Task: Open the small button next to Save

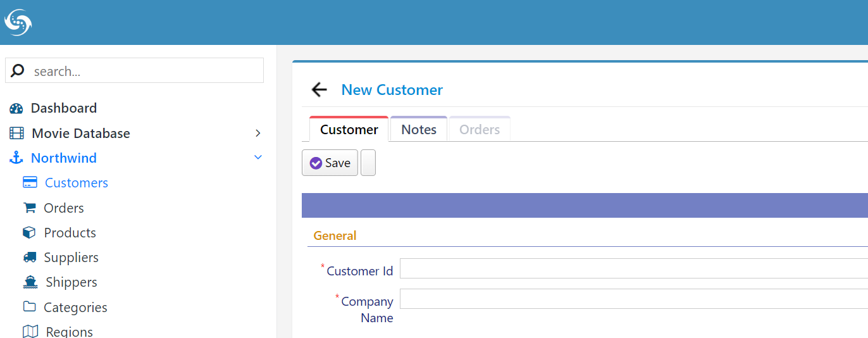Action: click(368, 163)
